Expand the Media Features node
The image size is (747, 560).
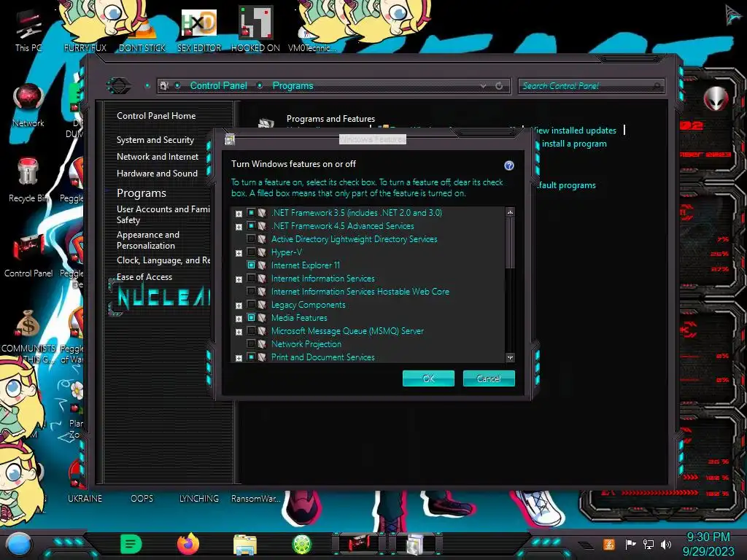[239, 319]
